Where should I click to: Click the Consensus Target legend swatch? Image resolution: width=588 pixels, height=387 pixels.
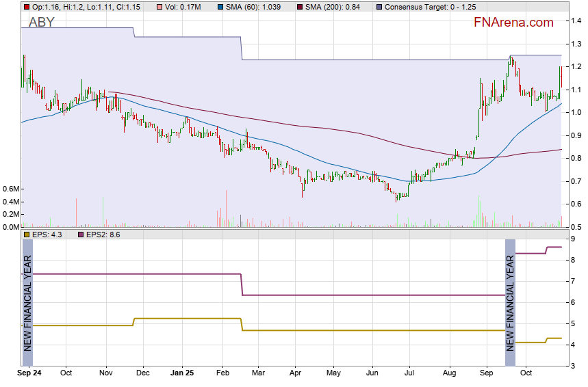click(x=379, y=7)
